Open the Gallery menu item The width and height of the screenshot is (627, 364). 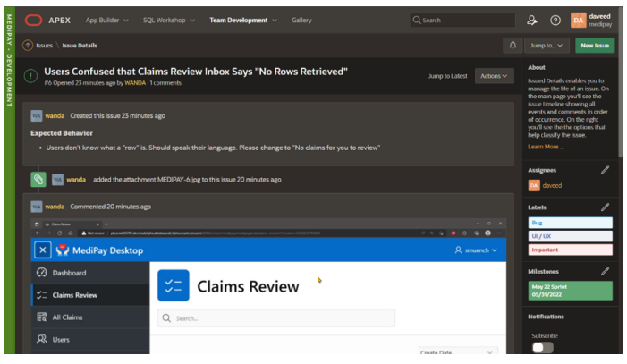coord(301,20)
